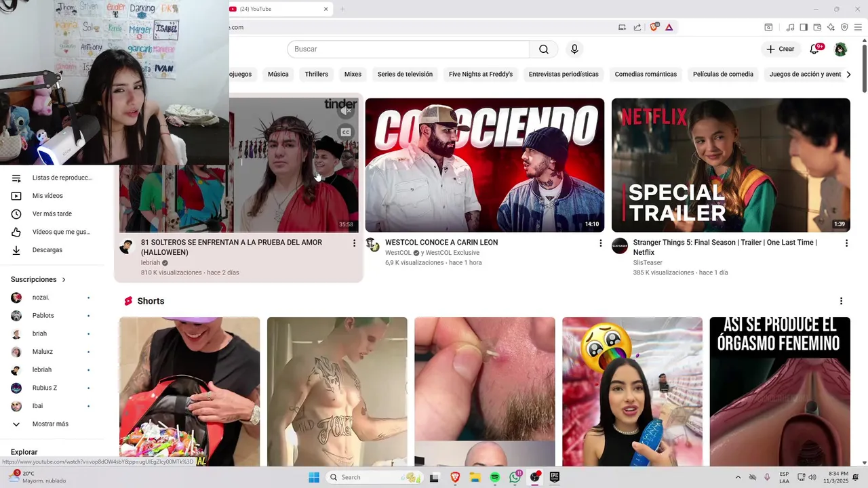Image resolution: width=868 pixels, height=488 pixels.
Task: Open WhatsApp from the taskbar
Action: point(515,477)
